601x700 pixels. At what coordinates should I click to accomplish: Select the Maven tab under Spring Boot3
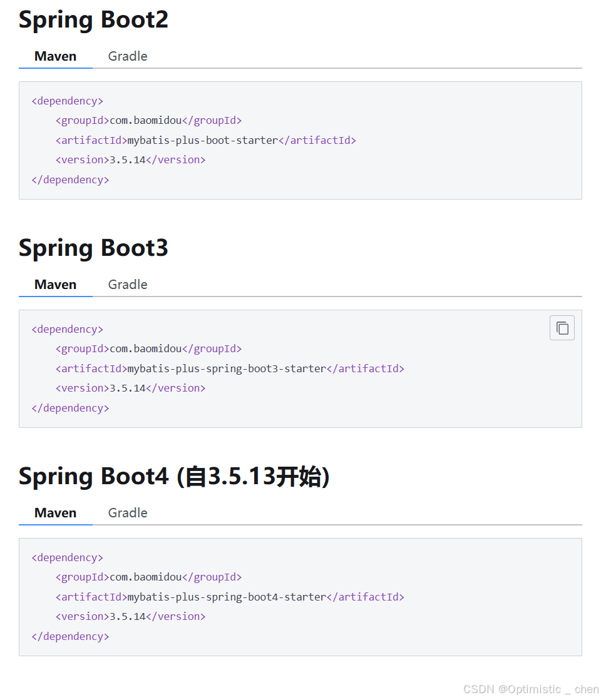point(54,284)
